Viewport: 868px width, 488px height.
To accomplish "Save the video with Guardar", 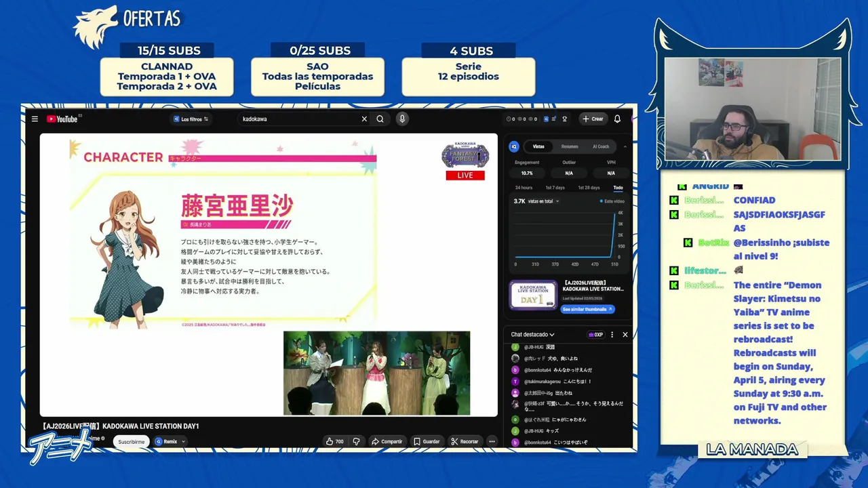I will 427,441.
